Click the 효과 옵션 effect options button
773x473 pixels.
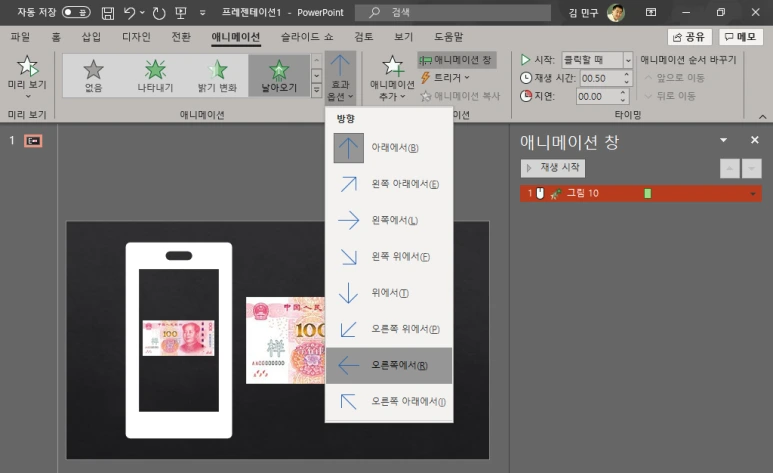(340, 78)
